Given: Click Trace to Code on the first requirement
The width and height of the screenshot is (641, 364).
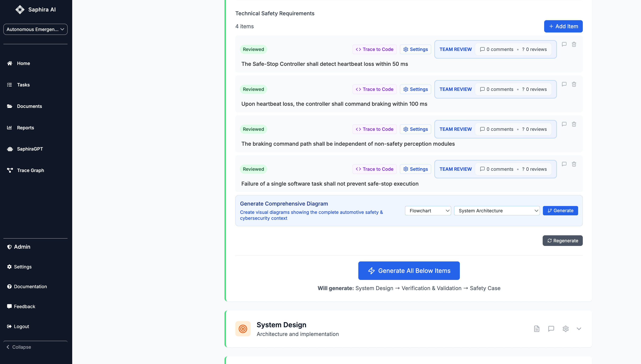Looking at the screenshot, I should pos(374,49).
